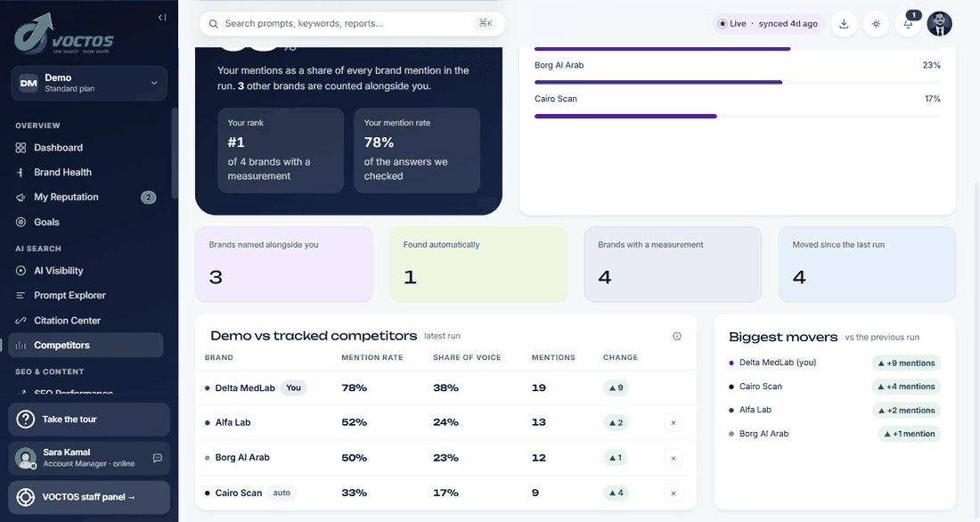Screen dimensions: 980x522
Task: Open AI Visibility page
Action: tap(59, 271)
